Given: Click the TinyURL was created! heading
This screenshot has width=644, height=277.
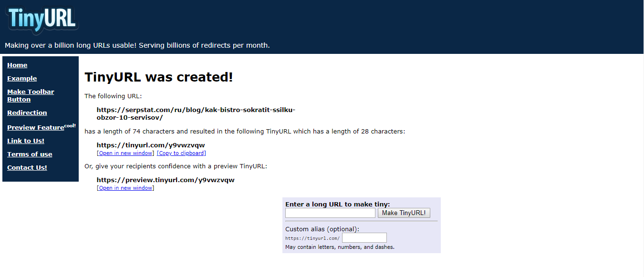Looking at the screenshot, I should pos(159,77).
